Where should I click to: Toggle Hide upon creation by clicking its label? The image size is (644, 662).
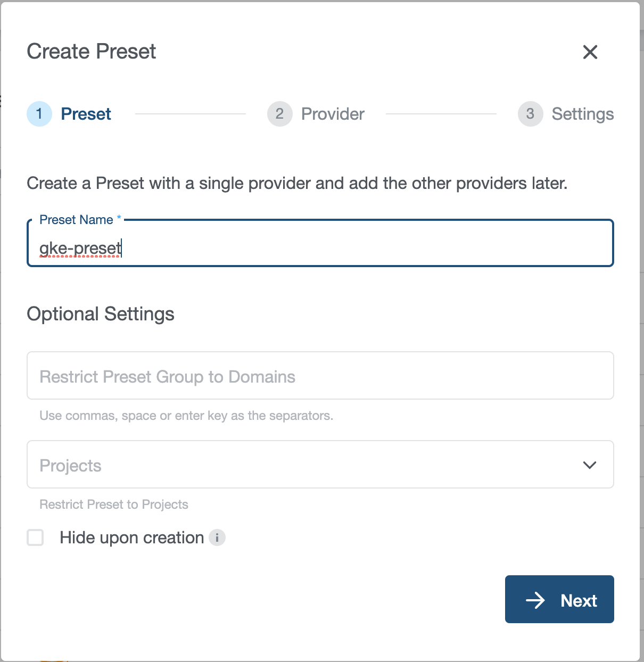coord(131,537)
